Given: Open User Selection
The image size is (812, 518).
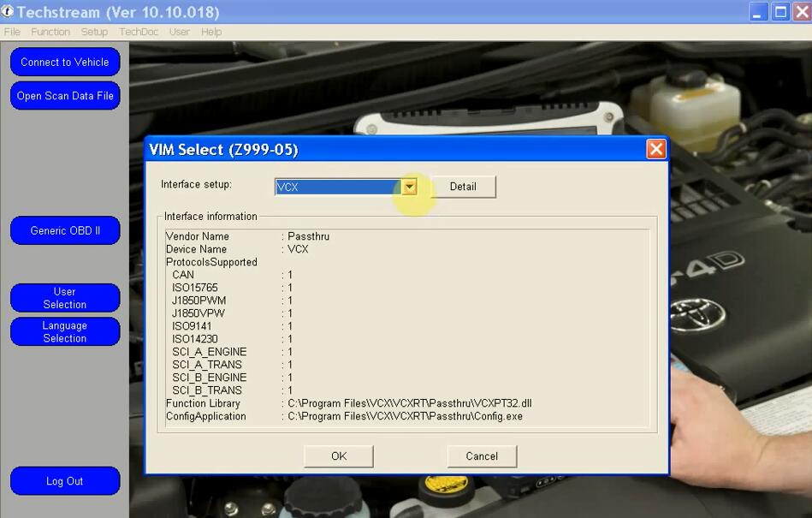Looking at the screenshot, I should (x=65, y=298).
